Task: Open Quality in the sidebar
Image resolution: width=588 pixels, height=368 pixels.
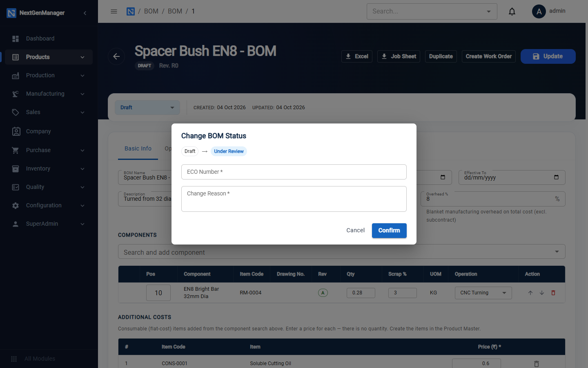Action: [x=49, y=187]
